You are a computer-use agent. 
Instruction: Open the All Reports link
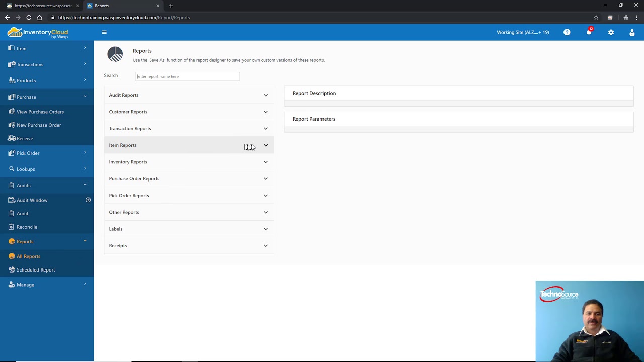(28, 256)
